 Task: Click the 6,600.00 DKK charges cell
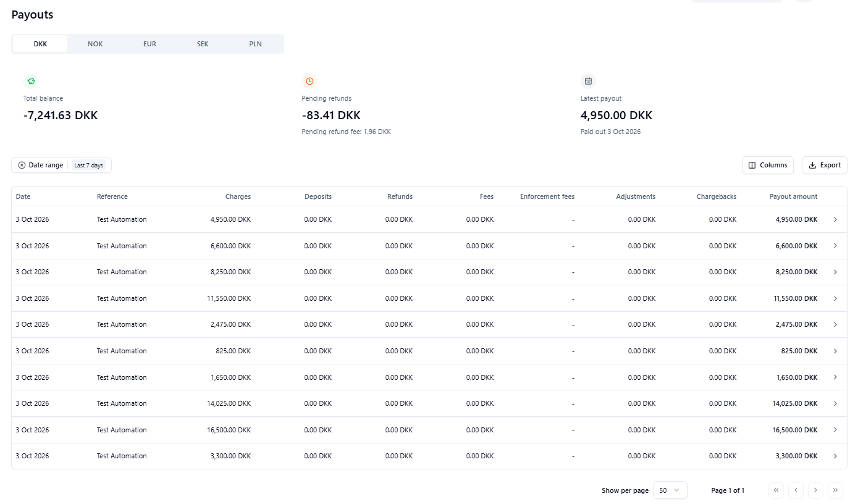pyautogui.click(x=230, y=246)
